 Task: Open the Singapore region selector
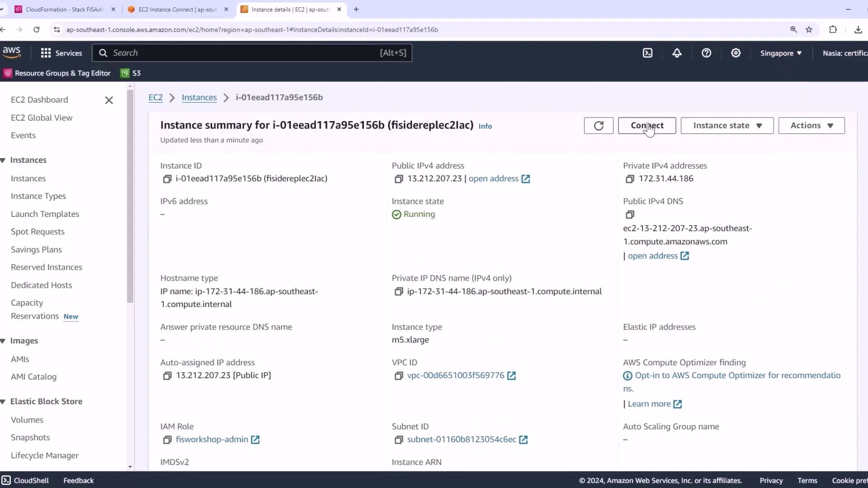[781, 53]
